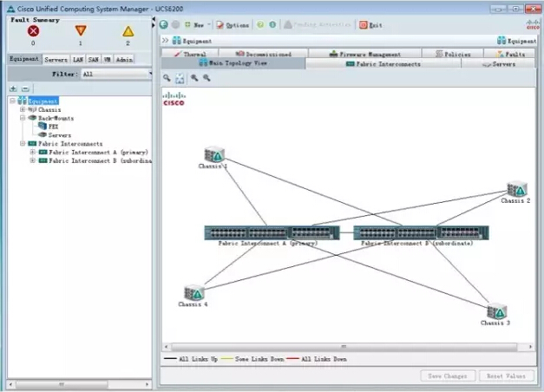The image size is (544, 392).
Task: Open the New dropdown in the toolbar
Action: 199,25
